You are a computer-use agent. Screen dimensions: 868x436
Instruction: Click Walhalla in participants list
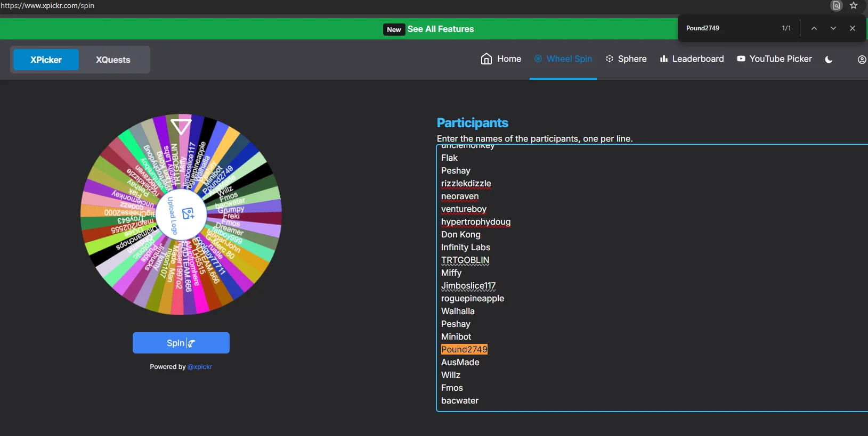coord(458,311)
